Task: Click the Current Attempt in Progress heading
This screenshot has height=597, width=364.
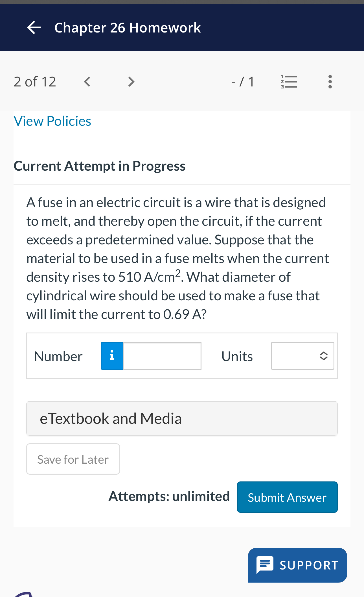Action: click(x=100, y=166)
